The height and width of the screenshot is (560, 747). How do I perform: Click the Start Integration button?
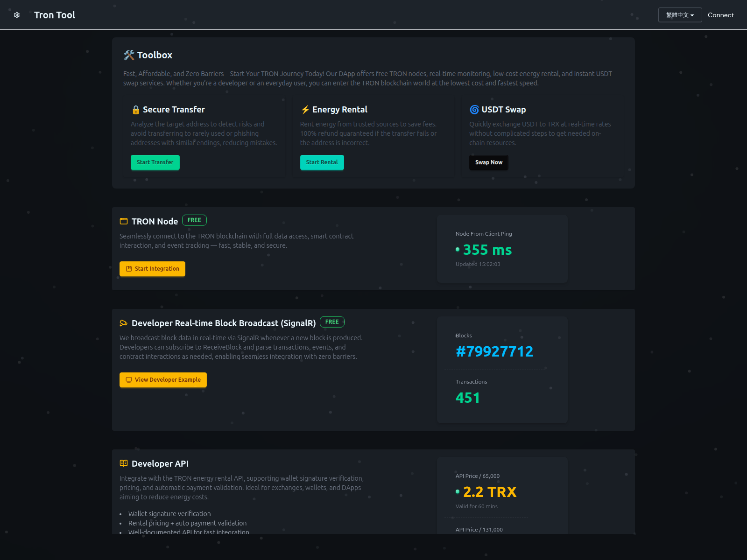click(x=152, y=269)
